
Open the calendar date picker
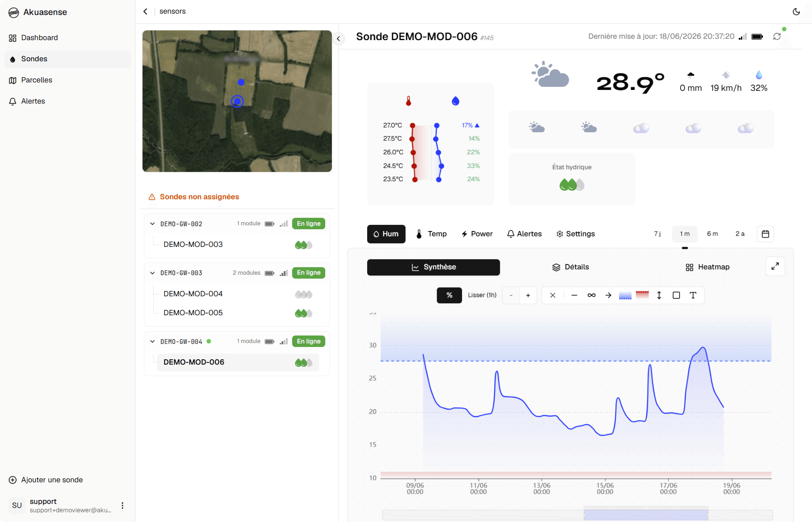click(765, 234)
